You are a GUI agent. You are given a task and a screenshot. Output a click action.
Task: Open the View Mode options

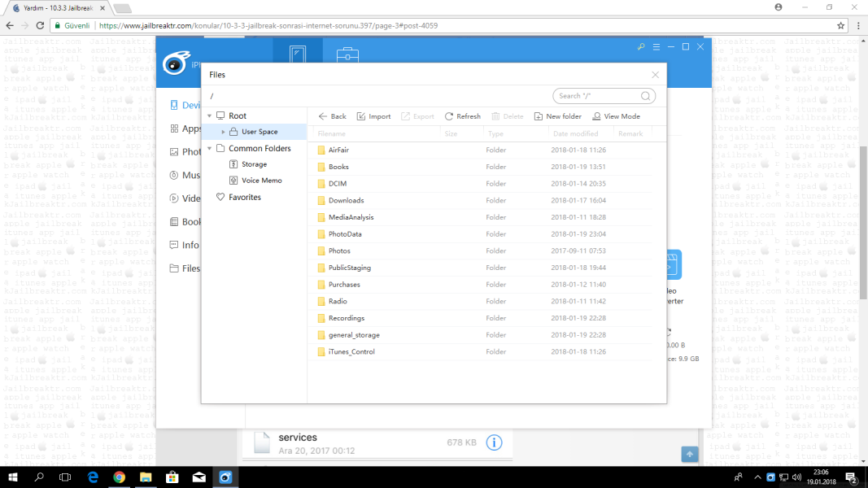616,116
